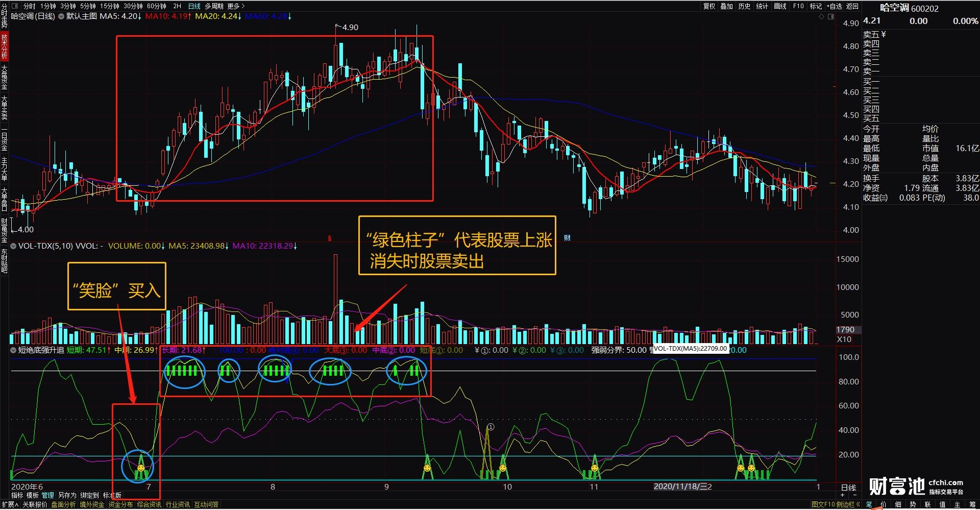Open the 行业资讯 tab

(x=178, y=504)
